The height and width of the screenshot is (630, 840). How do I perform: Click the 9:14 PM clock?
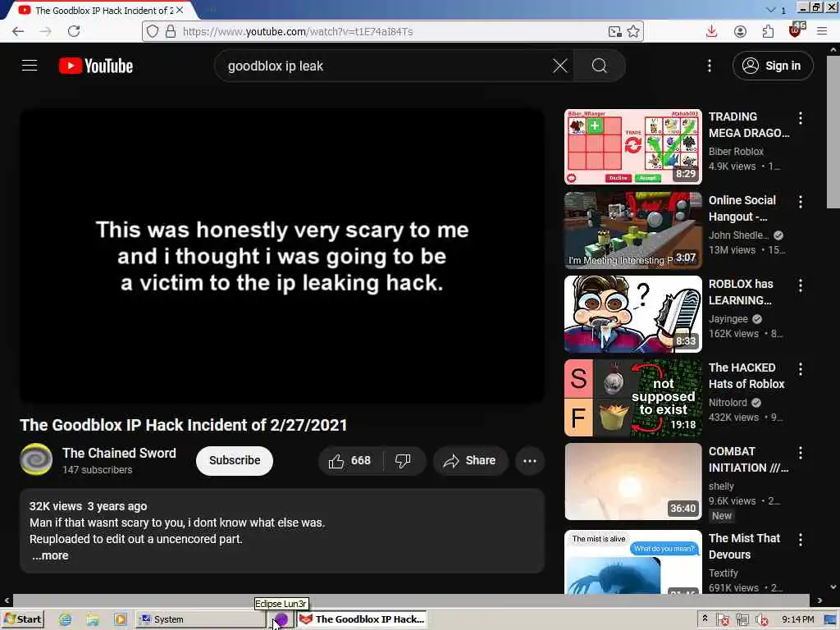(x=797, y=619)
